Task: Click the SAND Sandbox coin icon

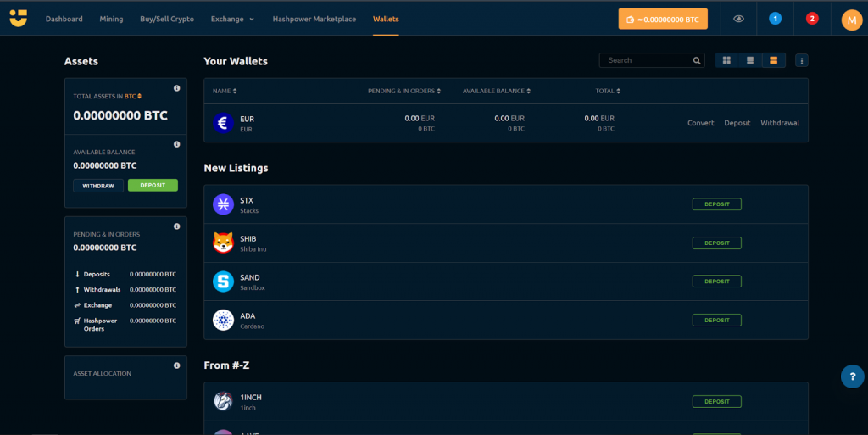Action: click(223, 282)
